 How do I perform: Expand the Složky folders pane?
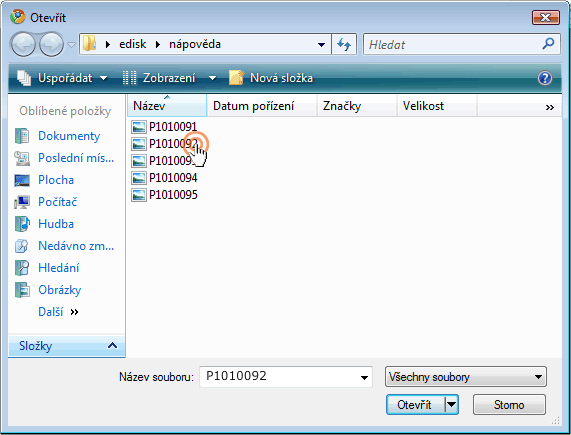point(67,346)
